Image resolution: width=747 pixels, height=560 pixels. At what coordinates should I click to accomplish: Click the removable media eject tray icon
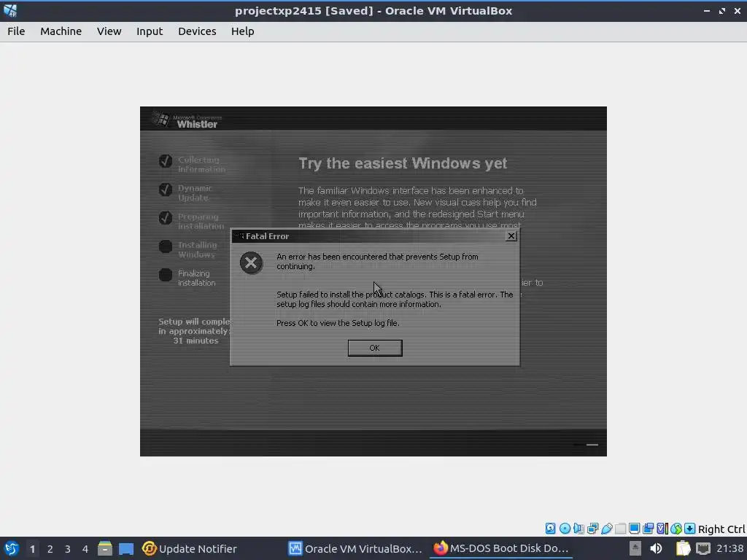pos(635,548)
